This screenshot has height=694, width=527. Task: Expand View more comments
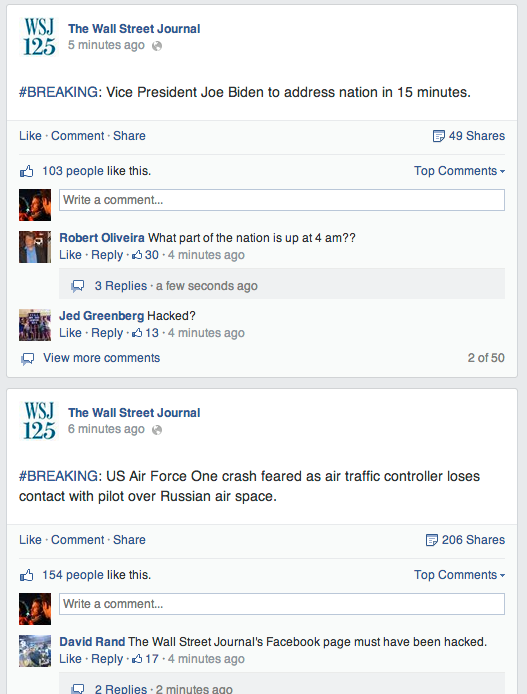click(x=101, y=358)
